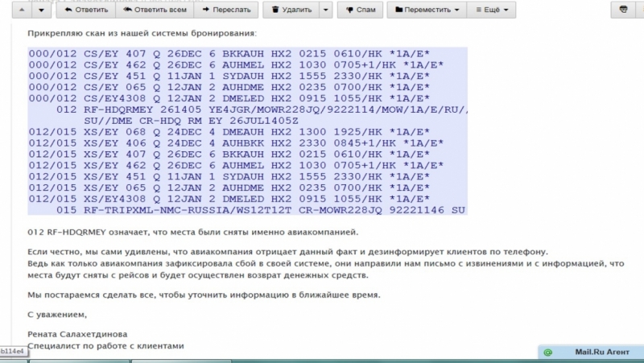Click the reply arrow icon in Ответить
This screenshot has width=644, height=363.
pyautogui.click(x=68, y=10)
